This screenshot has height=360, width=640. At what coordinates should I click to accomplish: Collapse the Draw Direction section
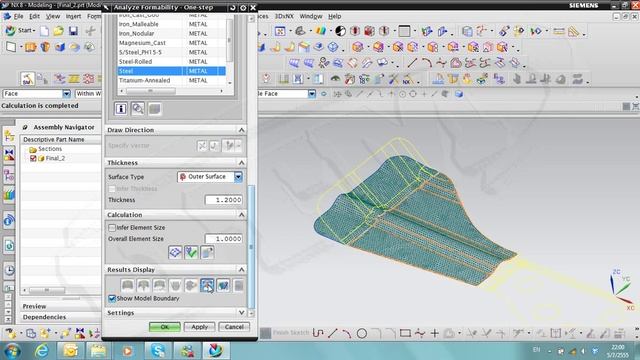point(242,130)
